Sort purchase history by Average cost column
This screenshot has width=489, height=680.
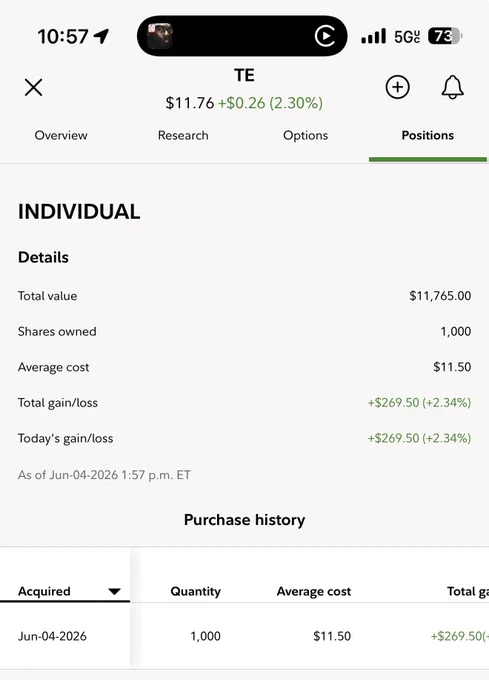(314, 592)
